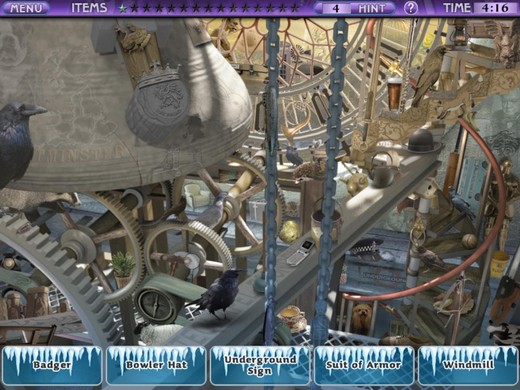The height and width of the screenshot is (390, 520).
Task: Click the police cap below the beam
Action: point(368,249)
